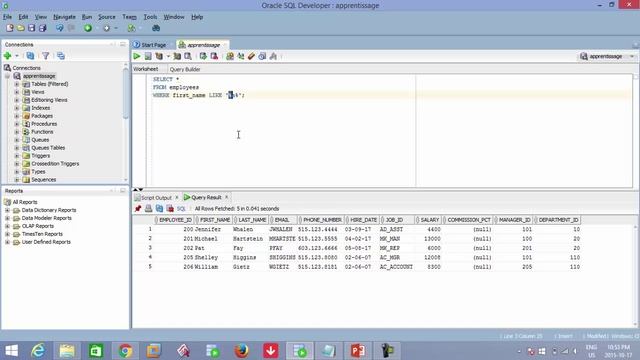Click the Run Script icon in worksheet toolbar
640x360 pixels.
coord(148,56)
